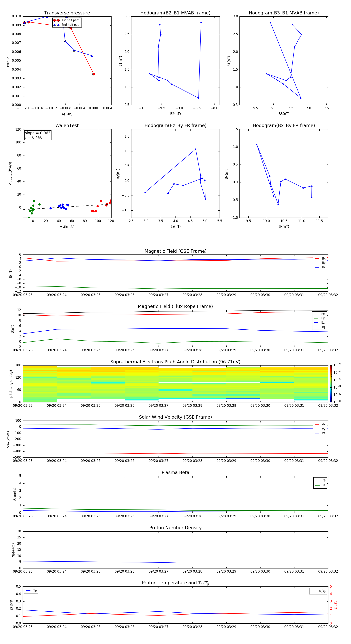Click the Bx' legend entry in Flux Rope panel

320,314
